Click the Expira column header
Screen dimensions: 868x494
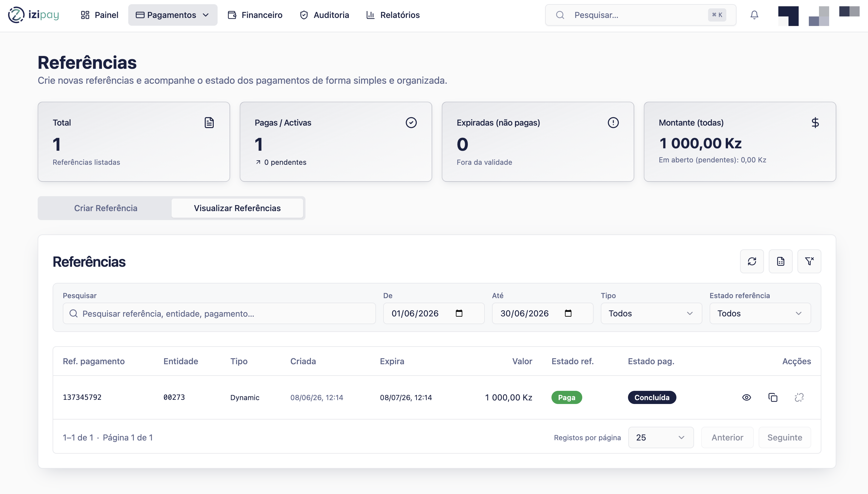[x=392, y=361]
